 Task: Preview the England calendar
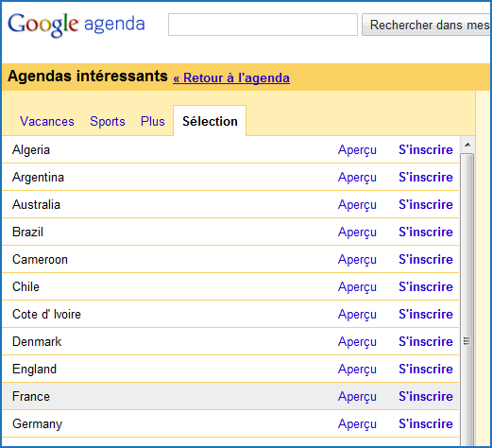(x=357, y=370)
